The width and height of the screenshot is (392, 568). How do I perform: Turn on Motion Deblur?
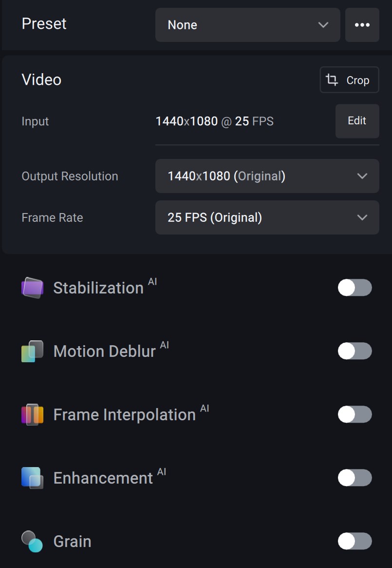click(355, 351)
